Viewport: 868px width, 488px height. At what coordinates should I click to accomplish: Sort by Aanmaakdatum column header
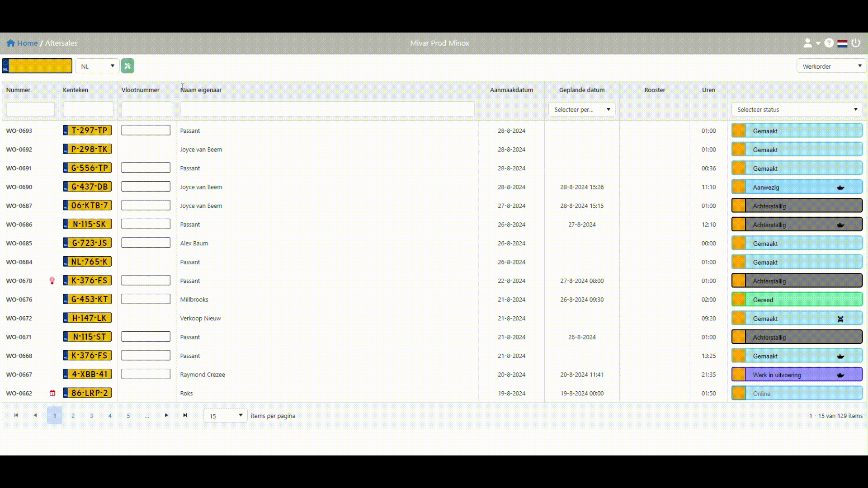(511, 90)
